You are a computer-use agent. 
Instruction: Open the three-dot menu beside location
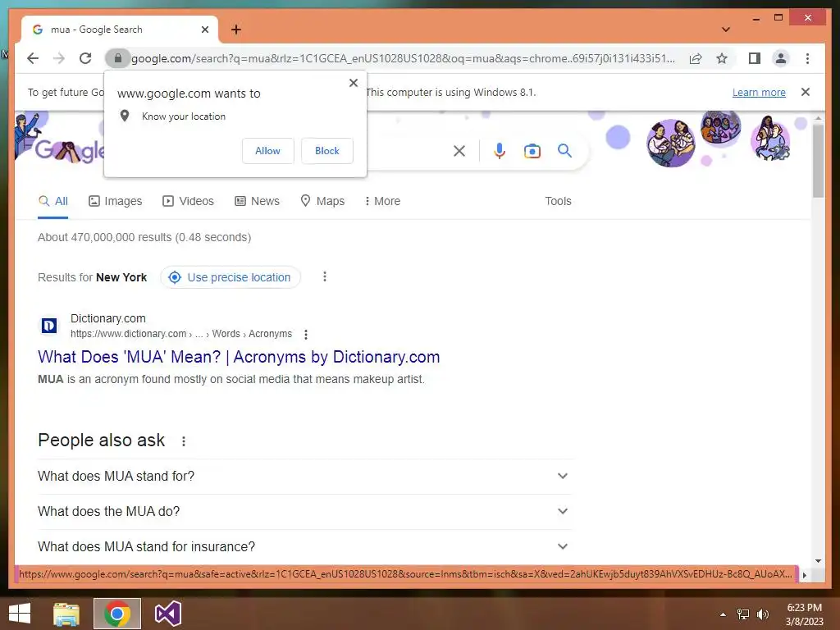tap(325, 277)
